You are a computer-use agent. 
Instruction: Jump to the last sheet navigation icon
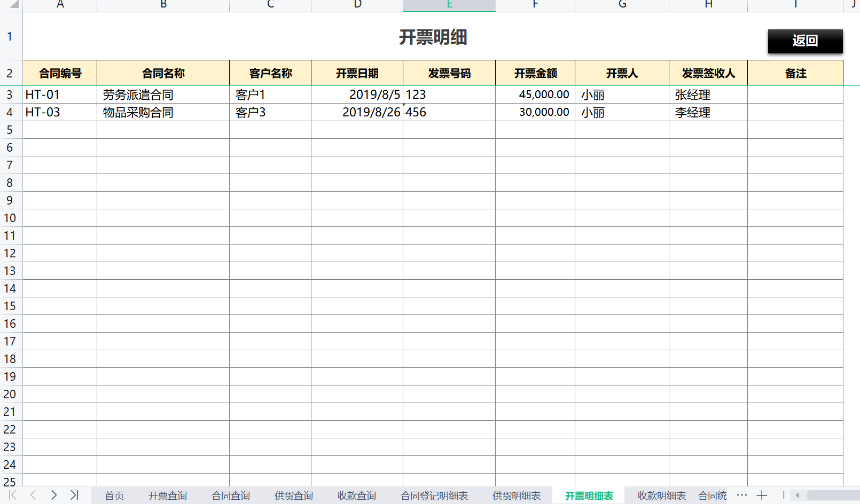coord(74,495)
